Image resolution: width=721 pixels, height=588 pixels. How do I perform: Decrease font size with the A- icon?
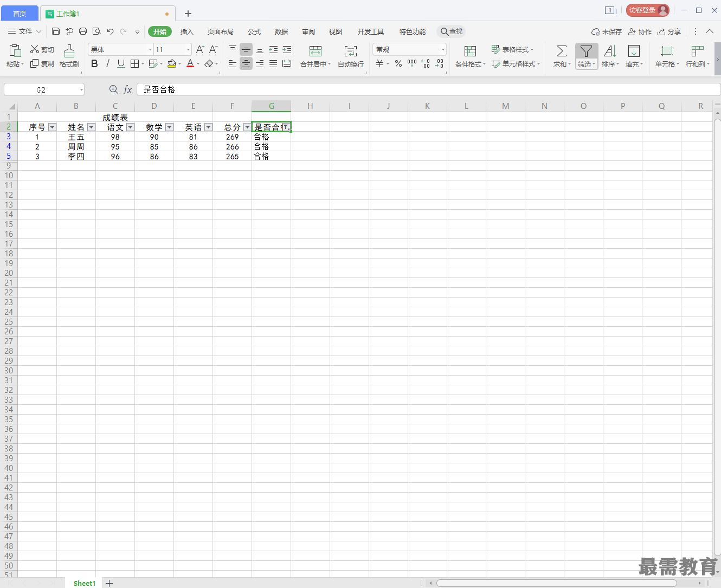(213, 49)
